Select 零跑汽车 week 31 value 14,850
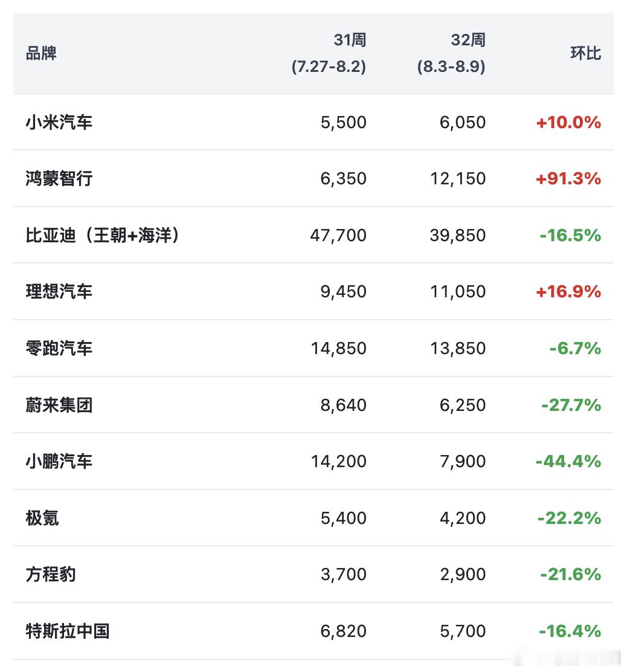Viewport: 627px width, 672px height. pyautogui.click(x=339, y=349)
